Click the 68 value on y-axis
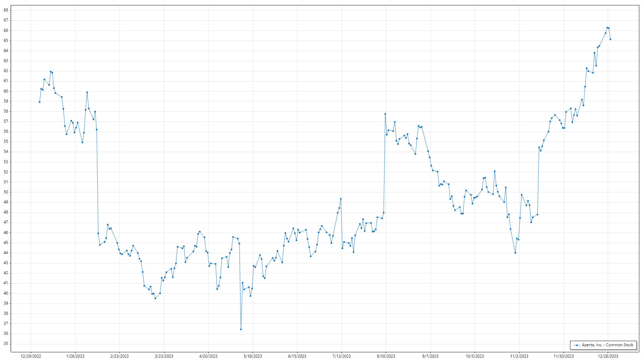The image size is (644, 362). tap(6, 10)
